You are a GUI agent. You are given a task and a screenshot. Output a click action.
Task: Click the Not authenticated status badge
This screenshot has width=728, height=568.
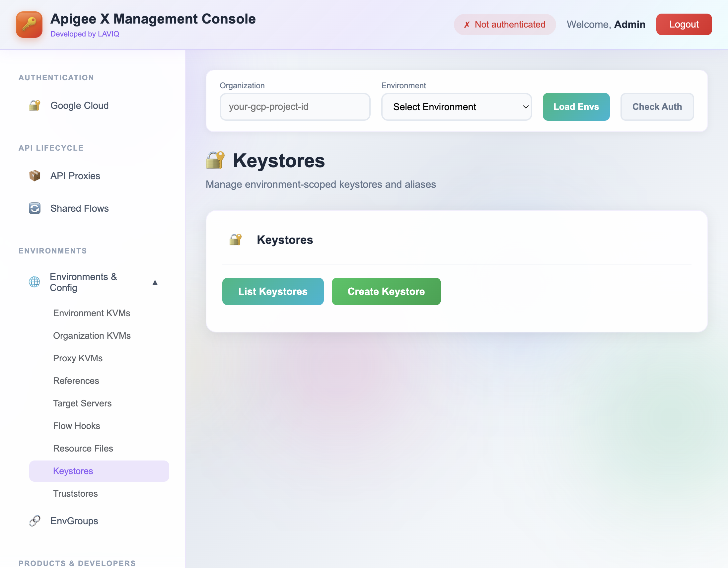click(x=504, y=24)
